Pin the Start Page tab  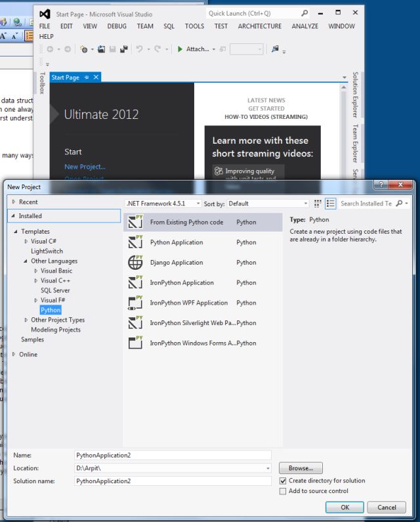87,77
